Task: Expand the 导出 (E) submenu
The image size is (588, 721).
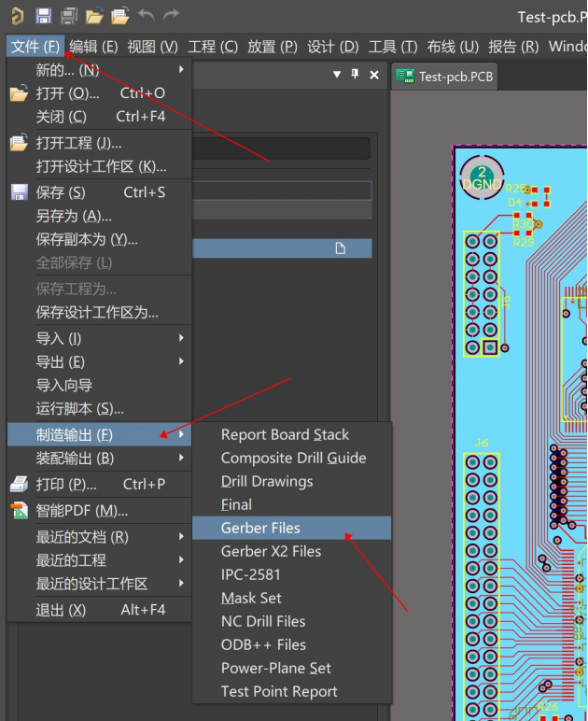Action: (99, 362)
